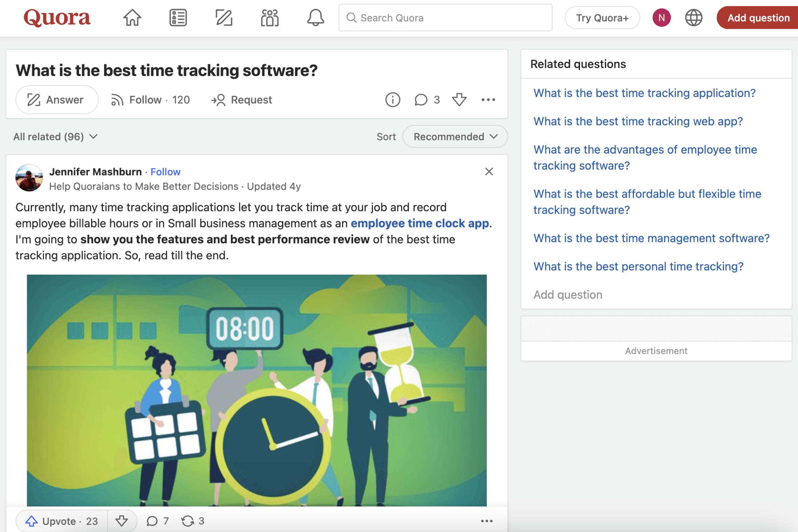Open the question overflow menu

[x=488, y=99]
